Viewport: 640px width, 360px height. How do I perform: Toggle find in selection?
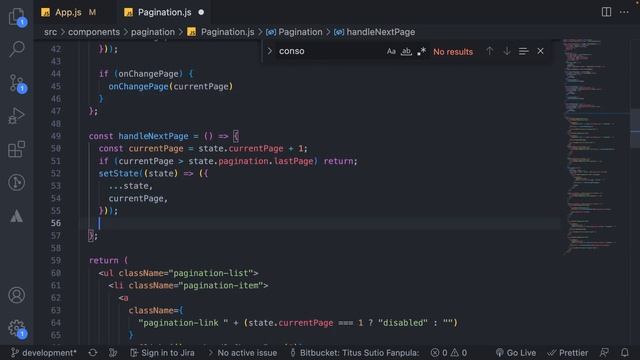tap(523, 51)
